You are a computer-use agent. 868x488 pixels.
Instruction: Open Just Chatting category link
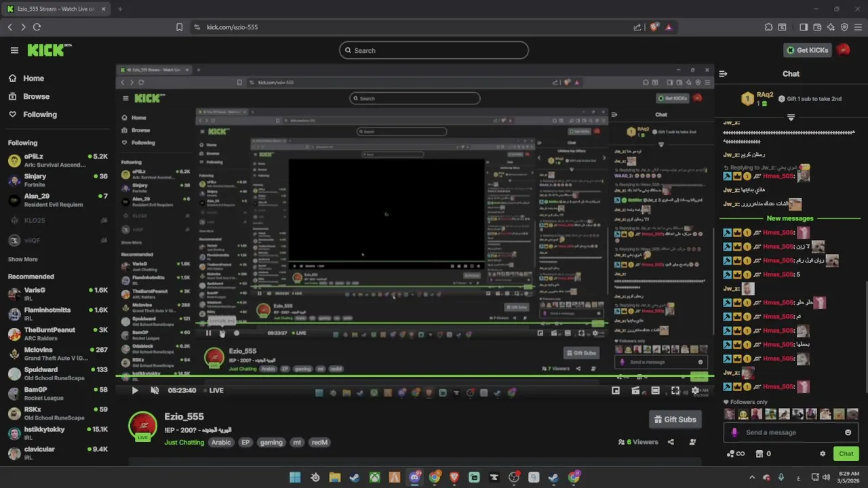[184, 443]
